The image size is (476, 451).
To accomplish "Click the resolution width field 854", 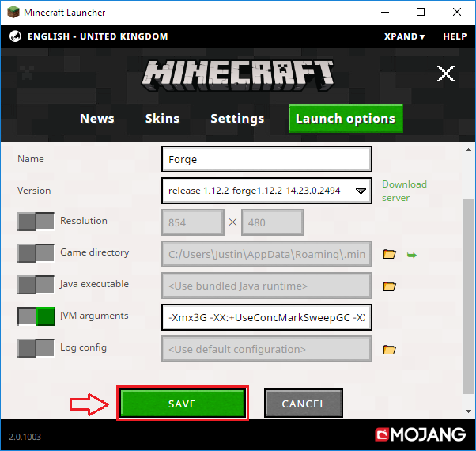I will click(193, 222).
